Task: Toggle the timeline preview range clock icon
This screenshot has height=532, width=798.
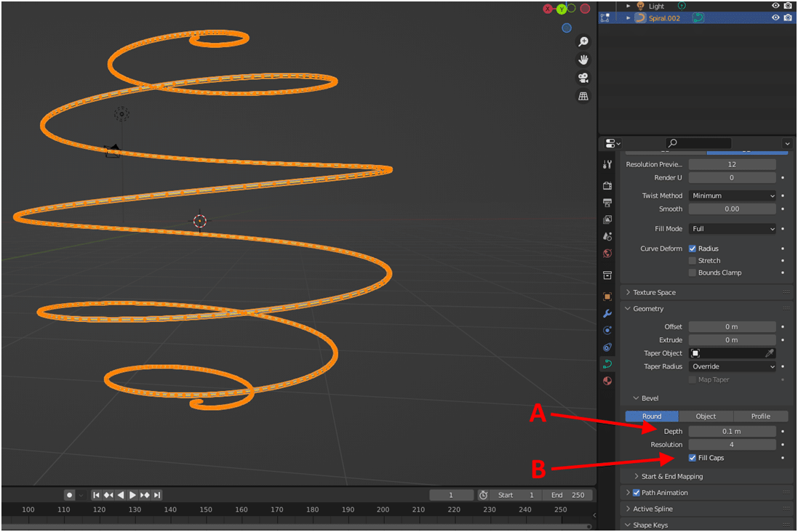Action: (x=484, y=495)
